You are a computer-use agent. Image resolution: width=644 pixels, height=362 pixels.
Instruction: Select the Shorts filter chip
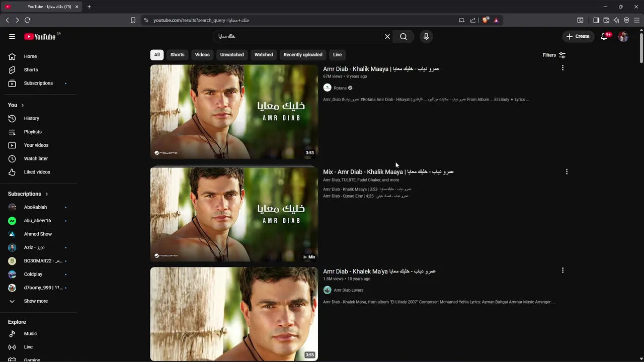pyautogui.click(x=177, y=55)
